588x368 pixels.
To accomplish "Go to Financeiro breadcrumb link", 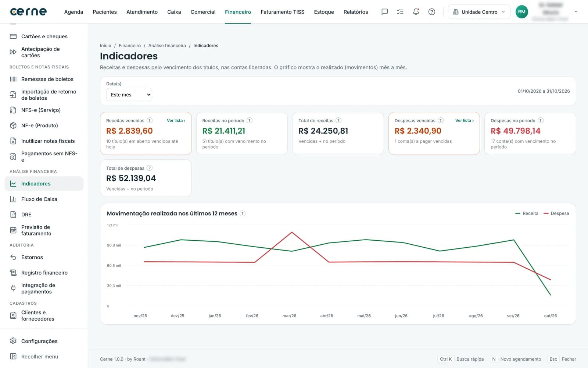I will click(130, 46).
